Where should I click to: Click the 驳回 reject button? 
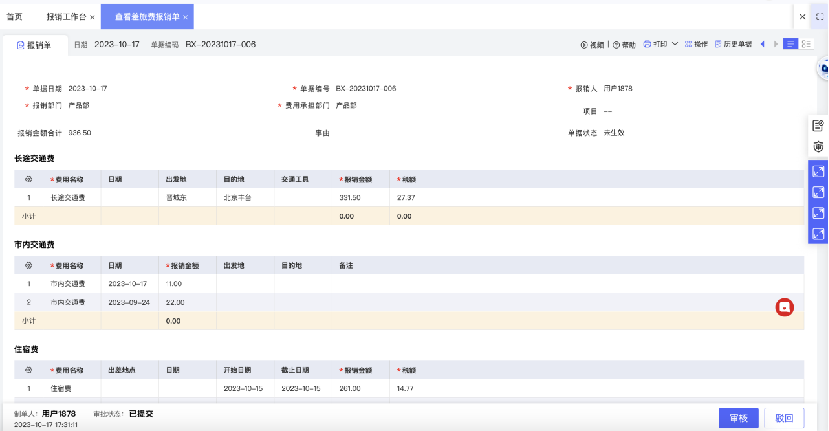pos(784,418)
